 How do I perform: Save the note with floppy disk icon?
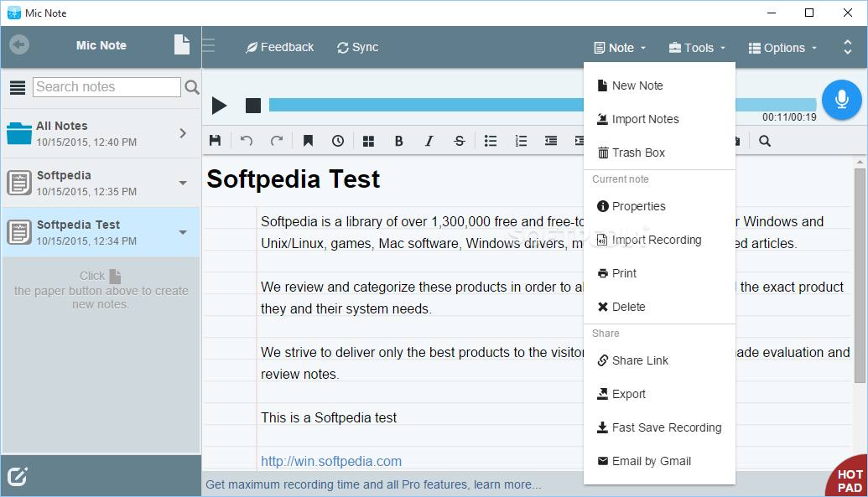[216, 141]
